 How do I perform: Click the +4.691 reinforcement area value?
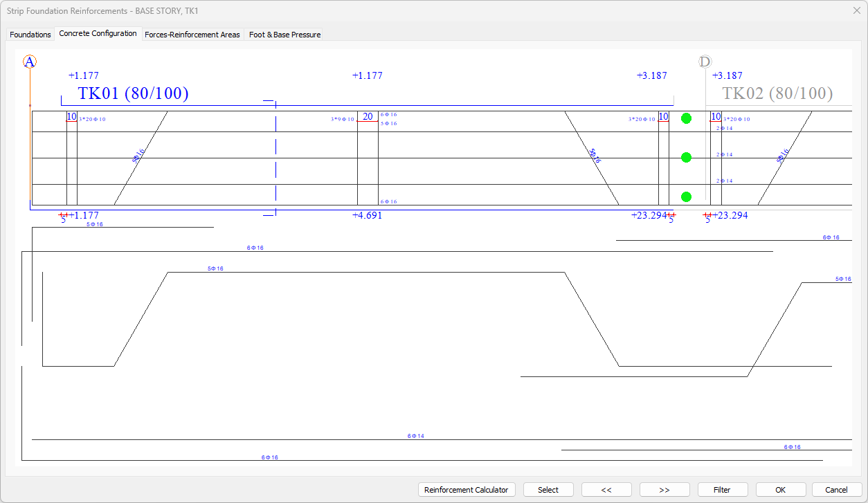tap(367, 215)
